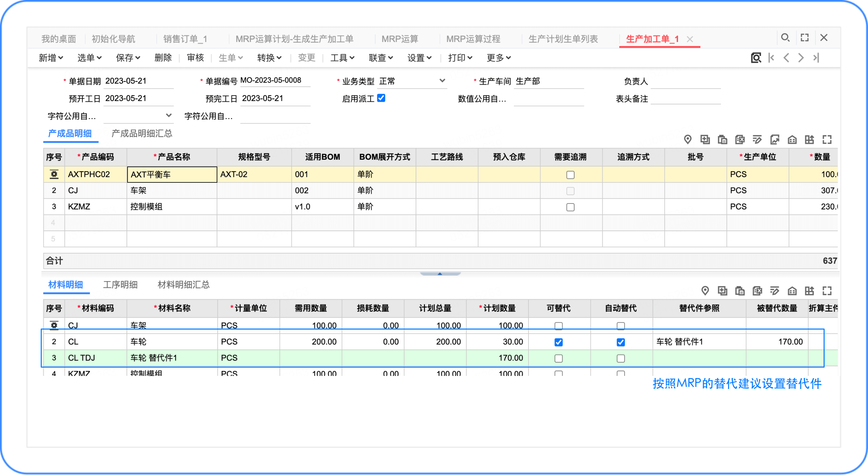Viewport: 868px width, 475px height.
Task: Click the search magnifier icon at top right
Action: point(786,37)
